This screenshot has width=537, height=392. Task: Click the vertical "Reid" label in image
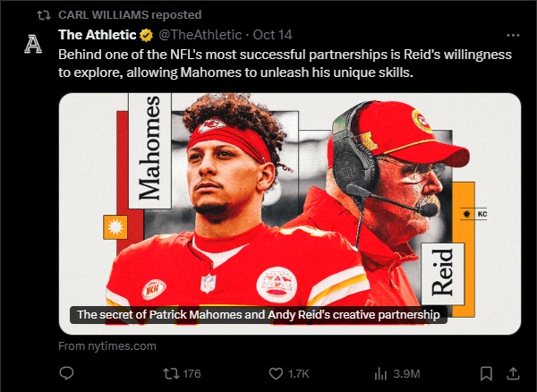(443, 272)
